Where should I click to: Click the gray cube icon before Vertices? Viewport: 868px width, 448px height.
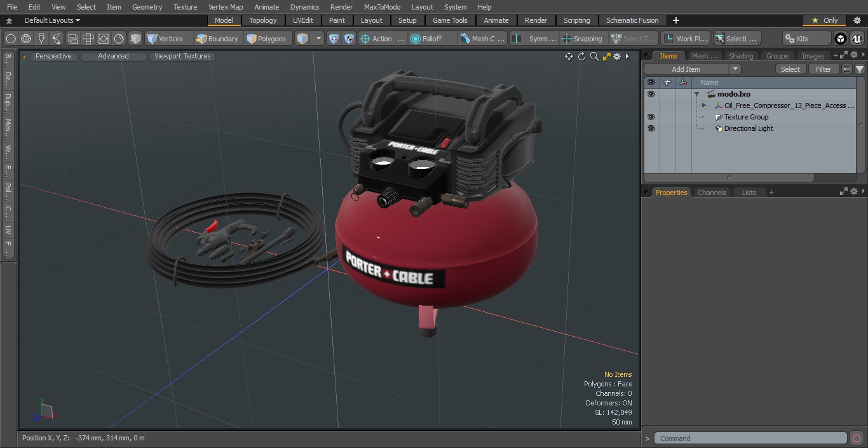(x=135, y=39)
